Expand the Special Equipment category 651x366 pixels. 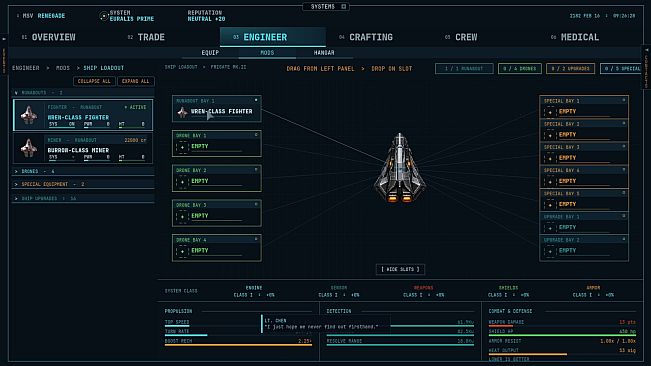click(83, 184)
